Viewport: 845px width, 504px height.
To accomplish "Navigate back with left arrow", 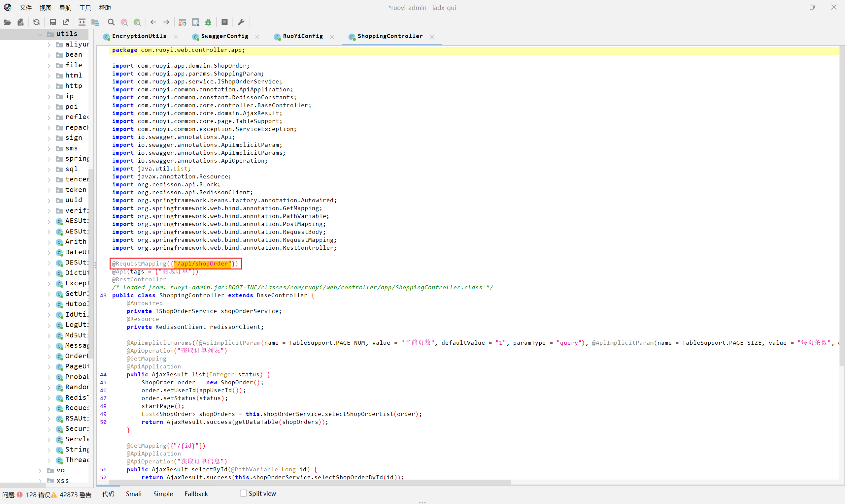I will point(153,22).
